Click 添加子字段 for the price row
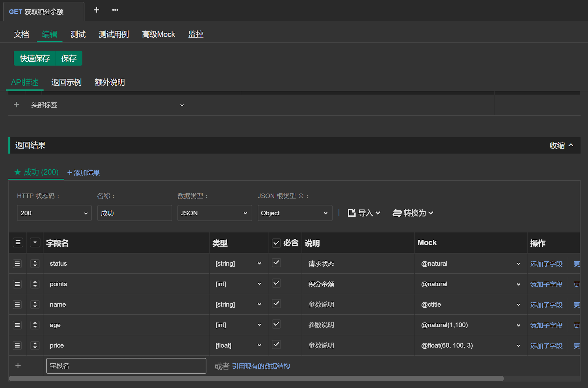Viewport: 588px width, 388px height. [546, 346]
